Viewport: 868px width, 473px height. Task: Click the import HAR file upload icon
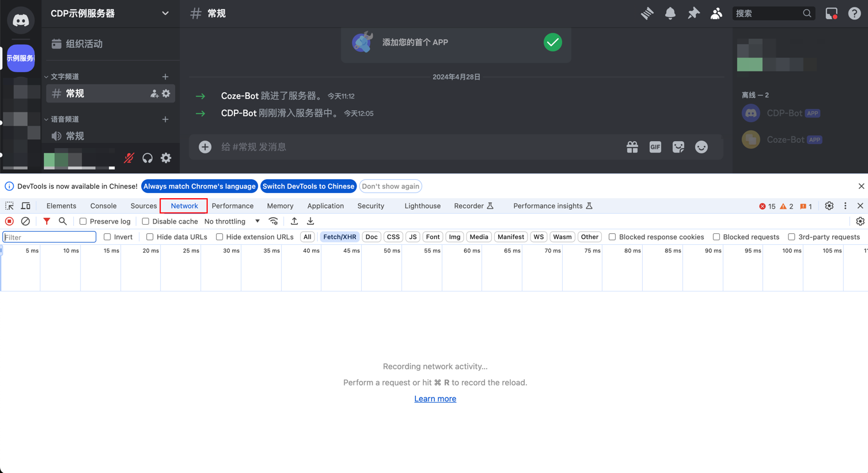pos(294,221)
